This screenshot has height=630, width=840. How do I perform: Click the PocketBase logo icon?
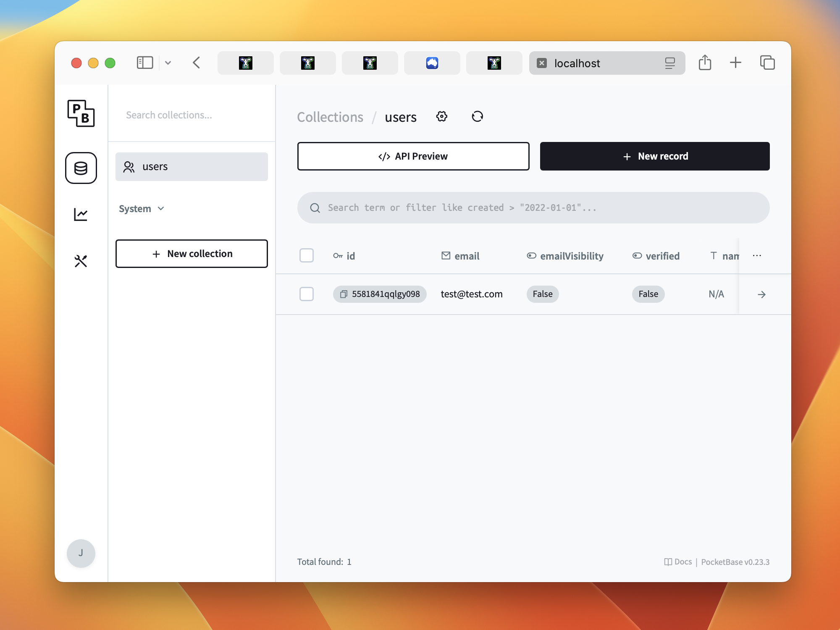point(81,113)
